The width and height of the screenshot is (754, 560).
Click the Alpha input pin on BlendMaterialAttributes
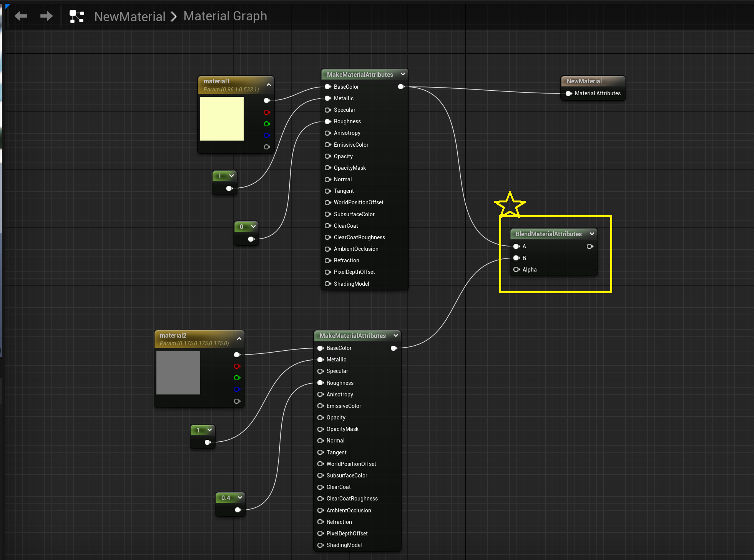pos(516,270)
